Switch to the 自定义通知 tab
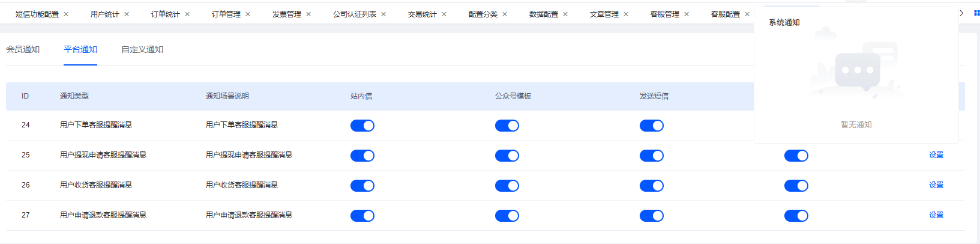Image resolution: width=980 pixels, height=244 pixels. coord(142,49)
